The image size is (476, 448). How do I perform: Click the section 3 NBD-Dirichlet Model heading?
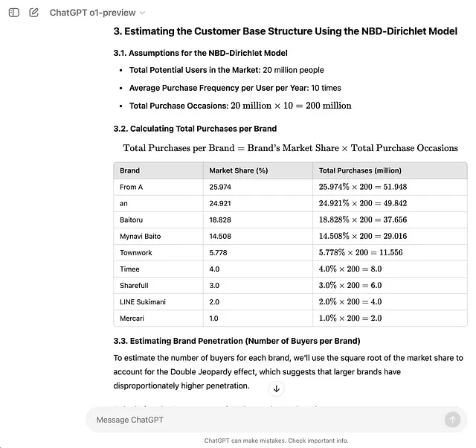(286, 31)
